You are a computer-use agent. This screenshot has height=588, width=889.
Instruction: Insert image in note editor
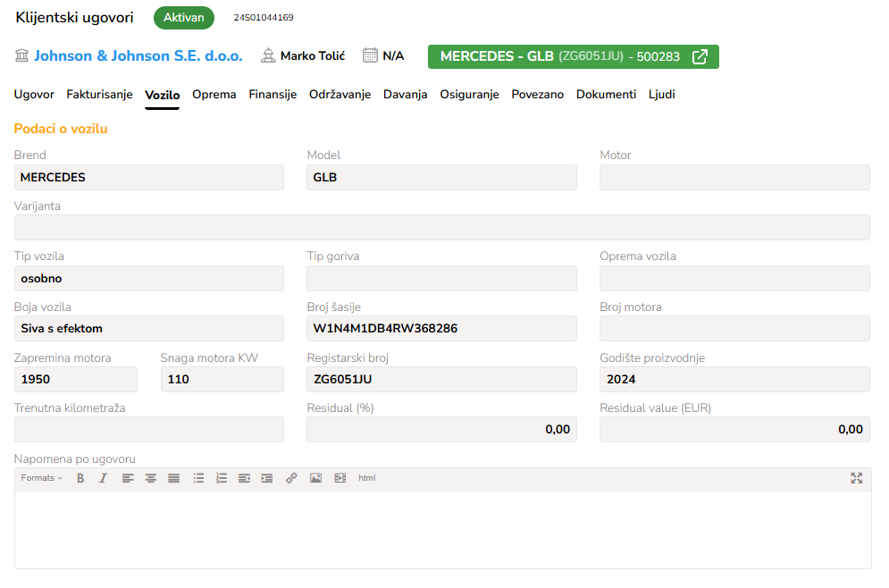click(315, 478)
